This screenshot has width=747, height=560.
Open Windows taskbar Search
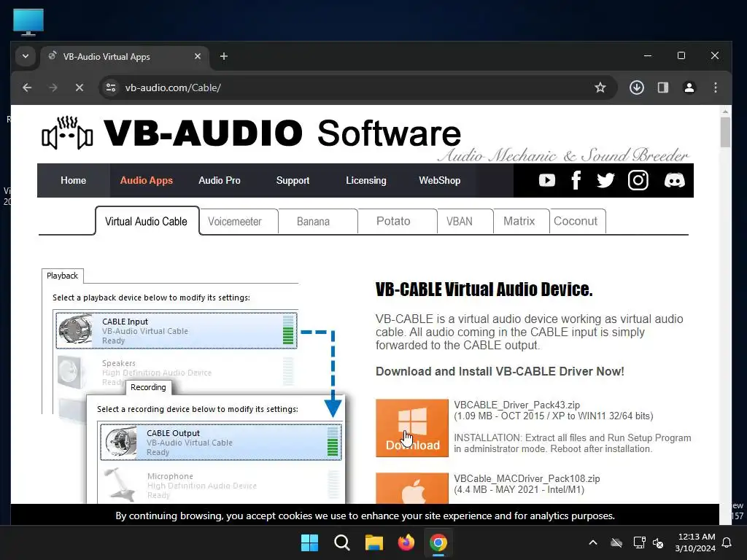click(x=341, y=542)
